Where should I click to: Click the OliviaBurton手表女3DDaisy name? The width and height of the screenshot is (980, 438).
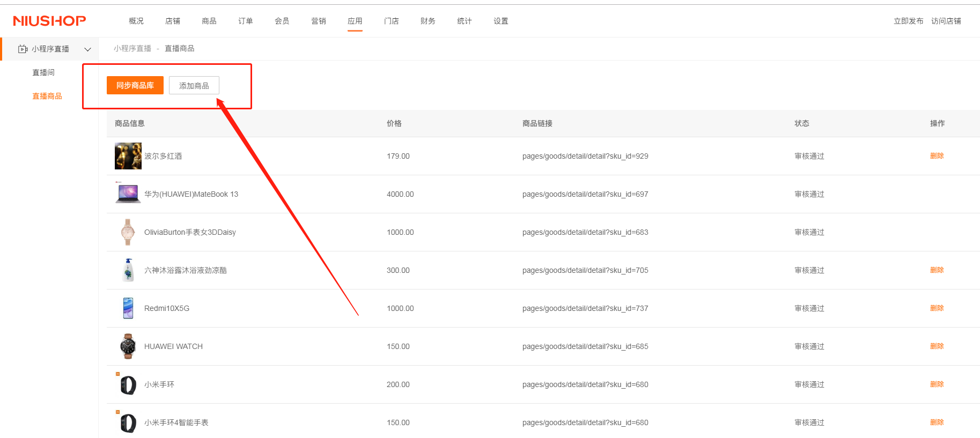click(190, 232)
